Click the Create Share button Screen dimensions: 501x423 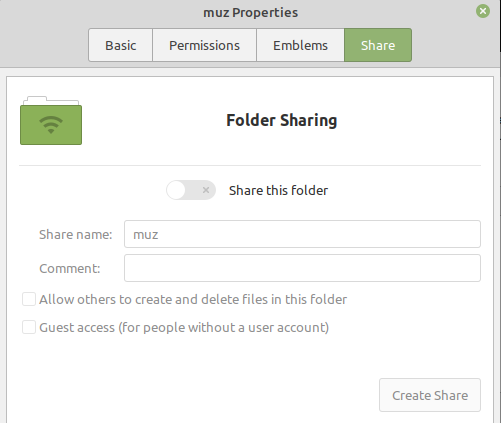coord(430,395)
